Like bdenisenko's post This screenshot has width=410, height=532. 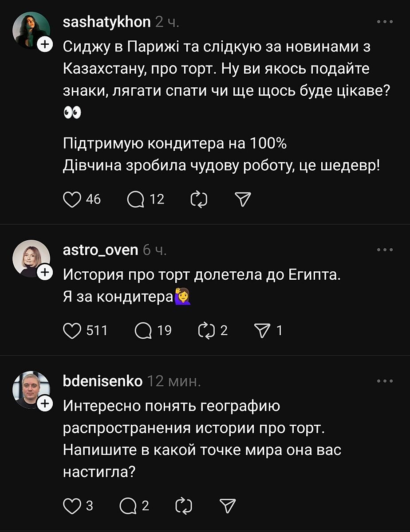point(71,506)
